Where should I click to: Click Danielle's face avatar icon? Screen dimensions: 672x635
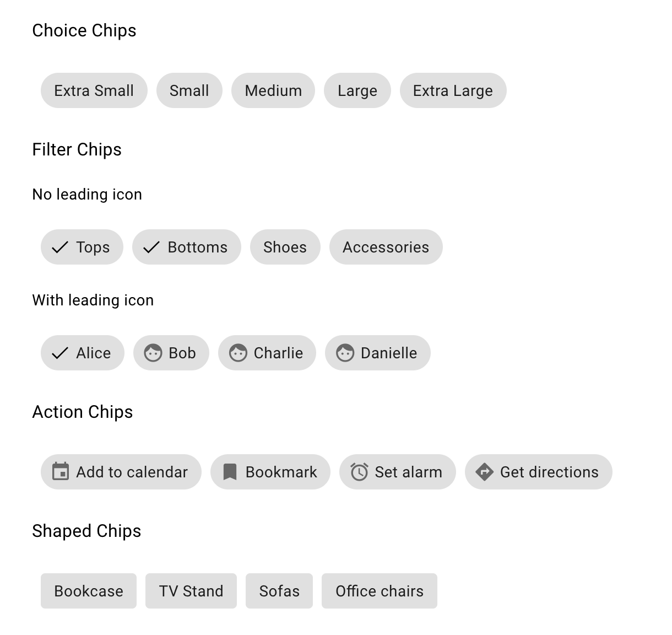point(345,353)
